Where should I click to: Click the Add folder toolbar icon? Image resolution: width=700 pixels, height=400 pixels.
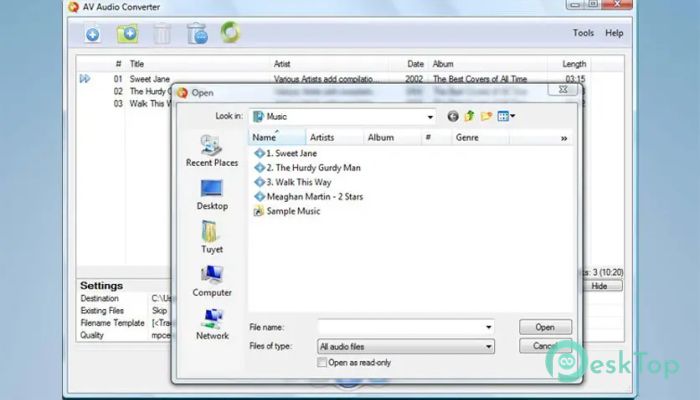pos(127,33)
